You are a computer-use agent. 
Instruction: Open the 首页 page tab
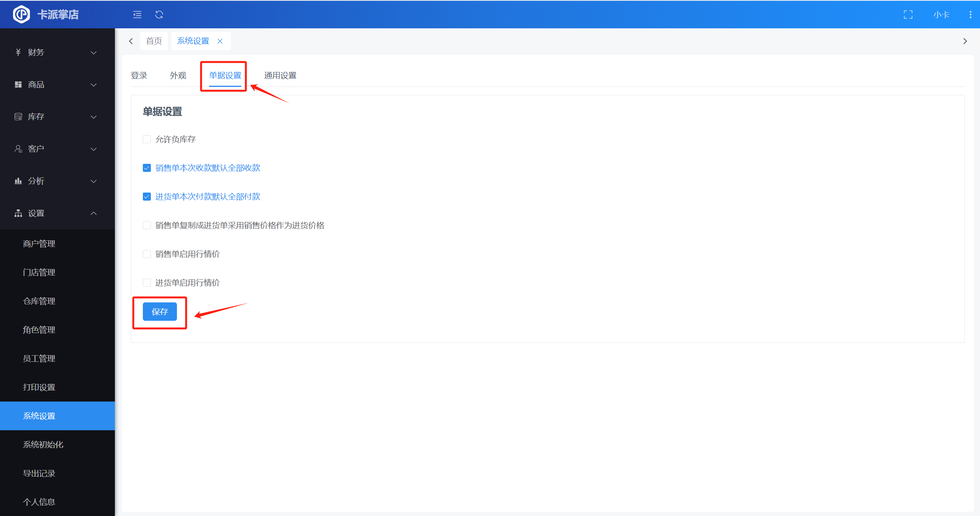[x=154, y=41]
